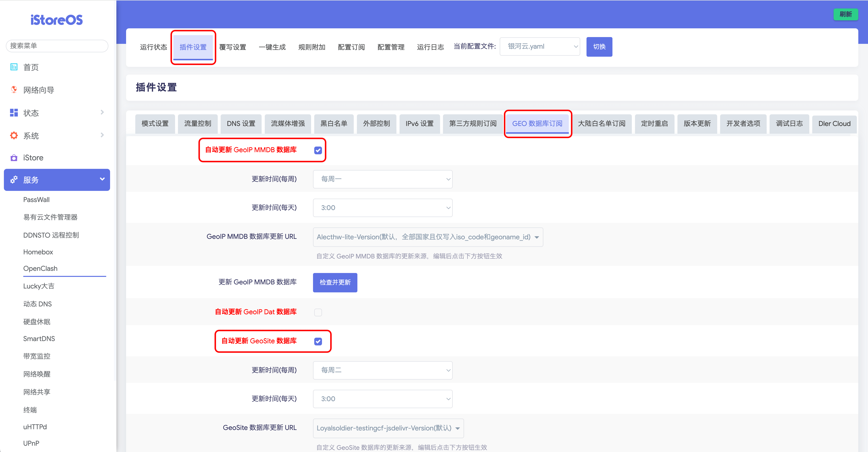Open 网络共享 in sidebar
This screenshot has height=452, width=868.
coord(37,392)
